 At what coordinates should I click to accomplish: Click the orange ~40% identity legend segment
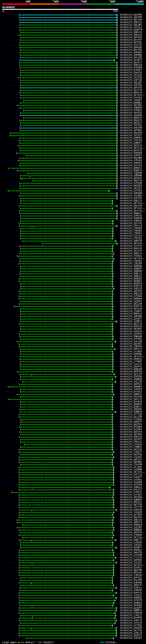45,4
